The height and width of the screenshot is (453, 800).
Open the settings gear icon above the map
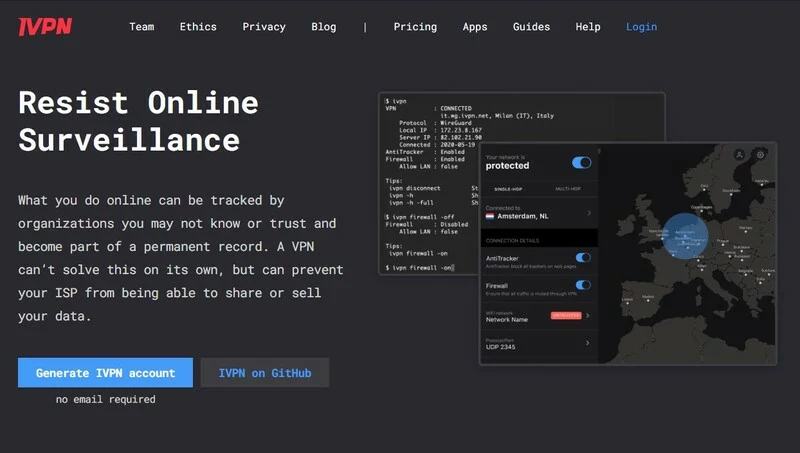coord(760,155)
